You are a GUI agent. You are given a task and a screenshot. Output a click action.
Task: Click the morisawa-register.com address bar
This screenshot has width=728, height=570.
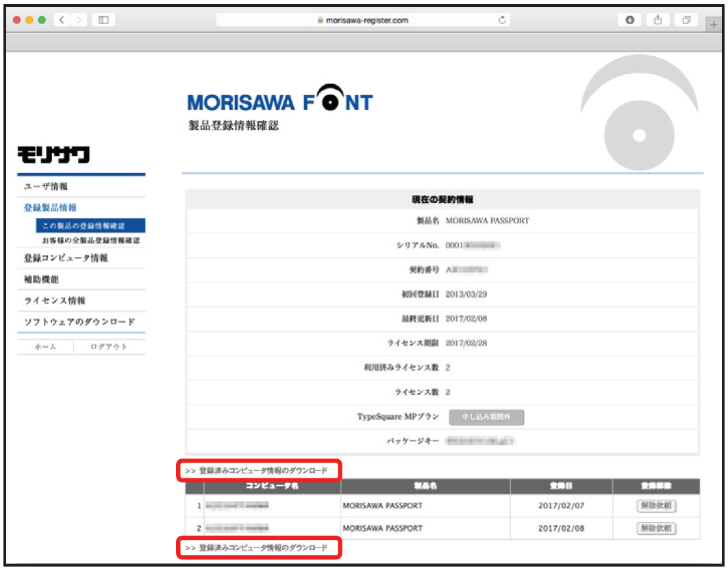pyautogui.click(x=363, y=20)
